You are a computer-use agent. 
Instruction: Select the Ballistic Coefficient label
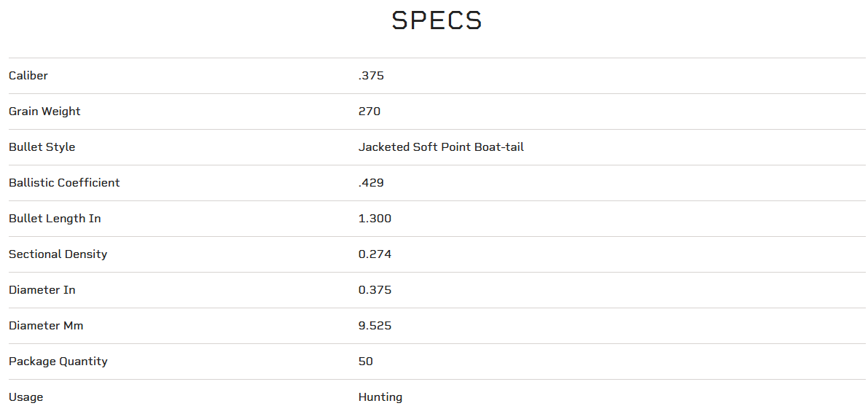coord(64,183)
